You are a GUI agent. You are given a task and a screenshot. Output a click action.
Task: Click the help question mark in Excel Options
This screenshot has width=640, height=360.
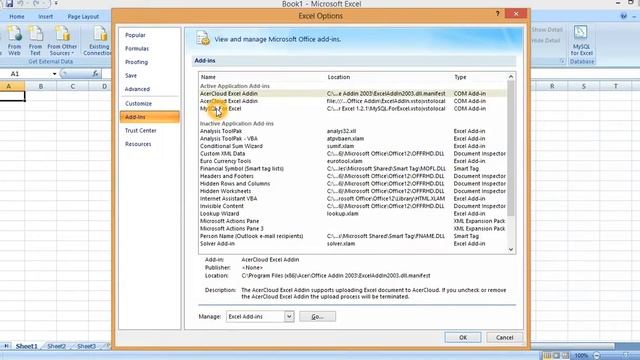click(497, 13)
